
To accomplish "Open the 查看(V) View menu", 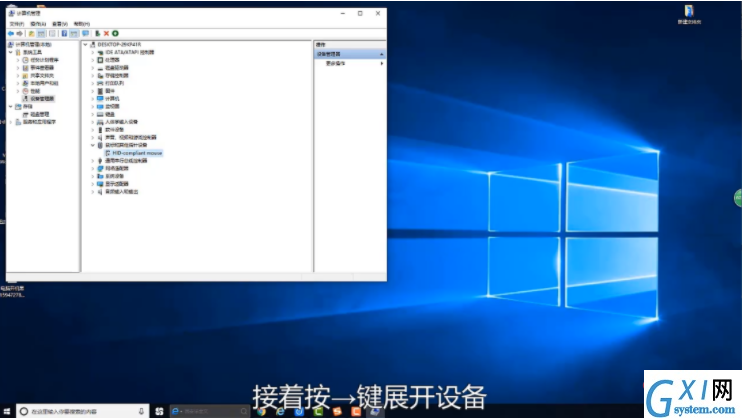I will coord(60,24).
